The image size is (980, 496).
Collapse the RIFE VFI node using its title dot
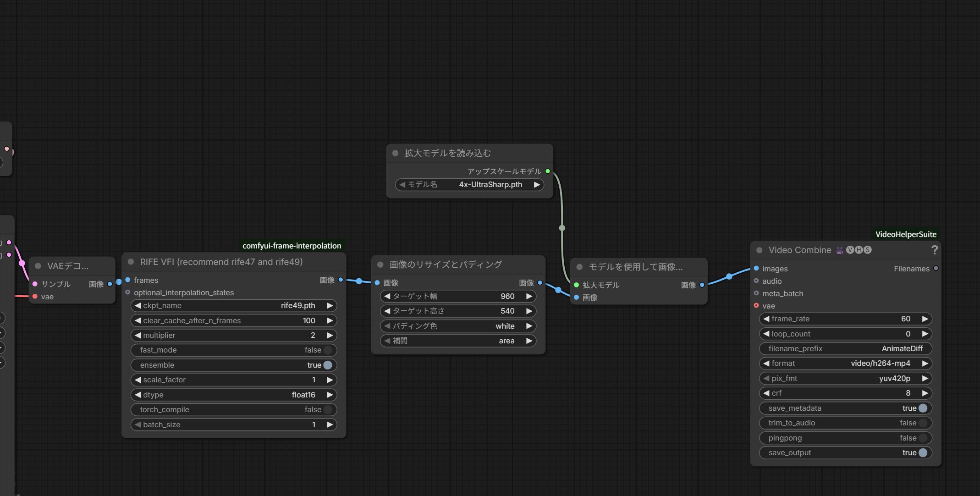pyautogui.click(x=131, y=262)
